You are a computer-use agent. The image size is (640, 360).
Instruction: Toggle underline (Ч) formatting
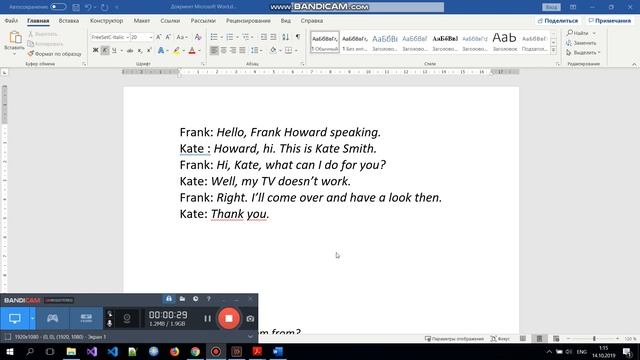(x=114, y=50)
